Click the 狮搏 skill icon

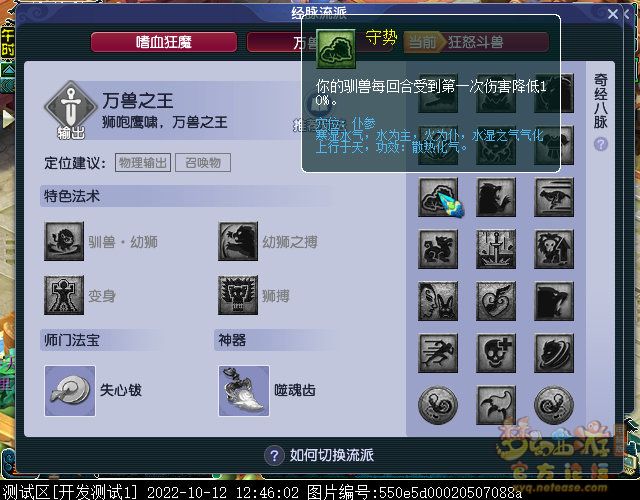(x=238, y=295)
